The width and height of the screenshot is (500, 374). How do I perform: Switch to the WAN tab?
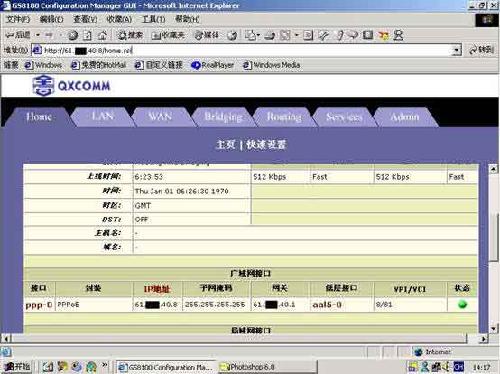(x=161, y=116)
